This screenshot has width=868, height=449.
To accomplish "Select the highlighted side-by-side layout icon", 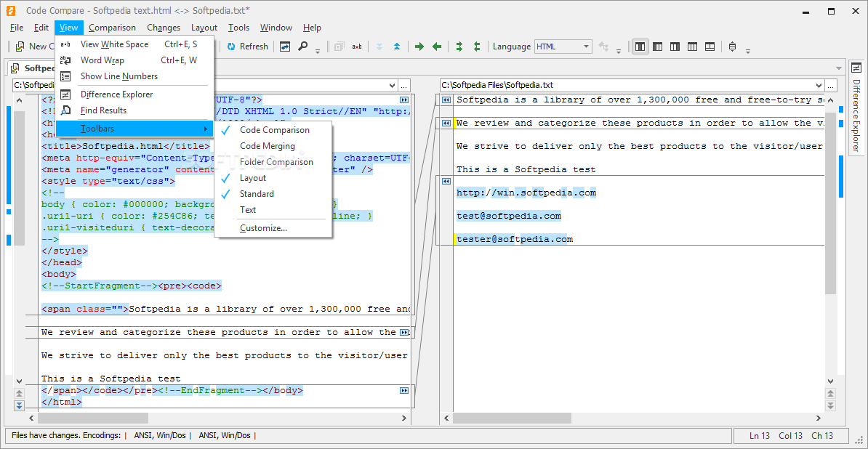I will (x=640, y=46).
